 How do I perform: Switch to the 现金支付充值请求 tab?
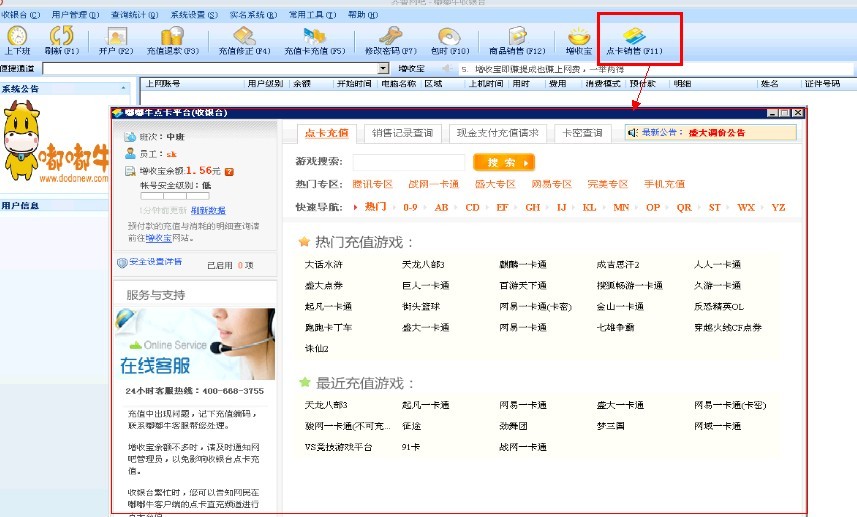pos(497,133)
